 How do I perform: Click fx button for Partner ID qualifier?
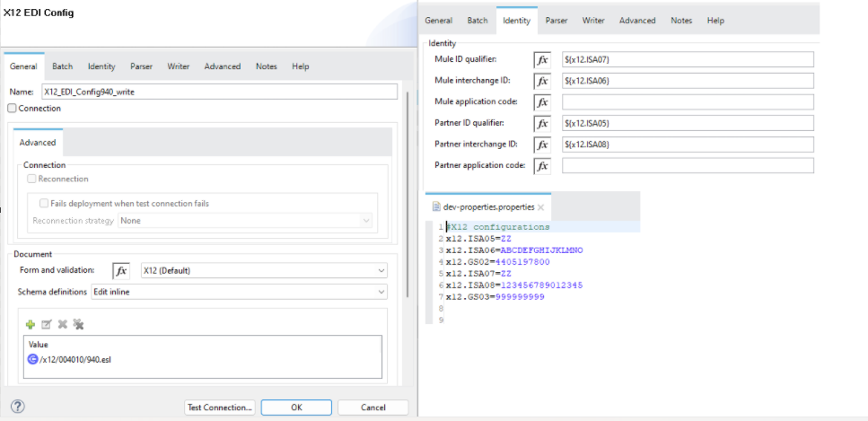coord(542,123)
